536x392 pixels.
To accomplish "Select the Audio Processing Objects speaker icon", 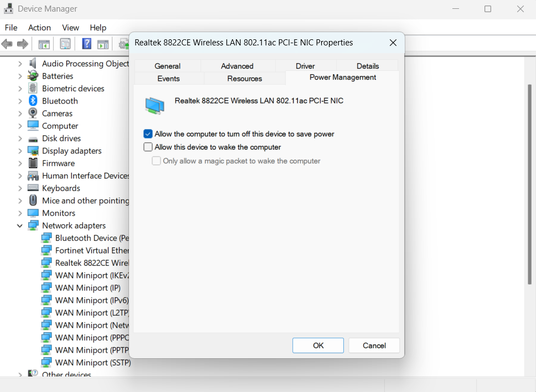I will [33, 63].
